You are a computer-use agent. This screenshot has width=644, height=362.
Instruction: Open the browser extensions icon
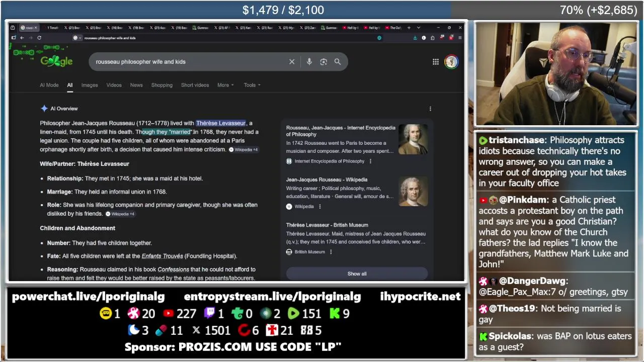432,38
